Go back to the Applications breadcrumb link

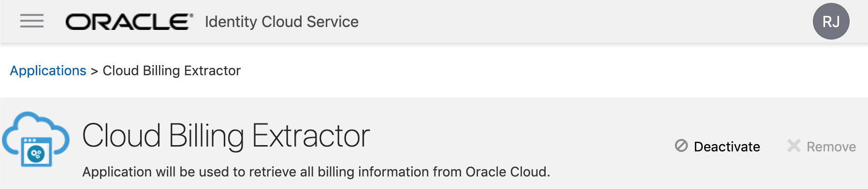click(x=48, y=70)
